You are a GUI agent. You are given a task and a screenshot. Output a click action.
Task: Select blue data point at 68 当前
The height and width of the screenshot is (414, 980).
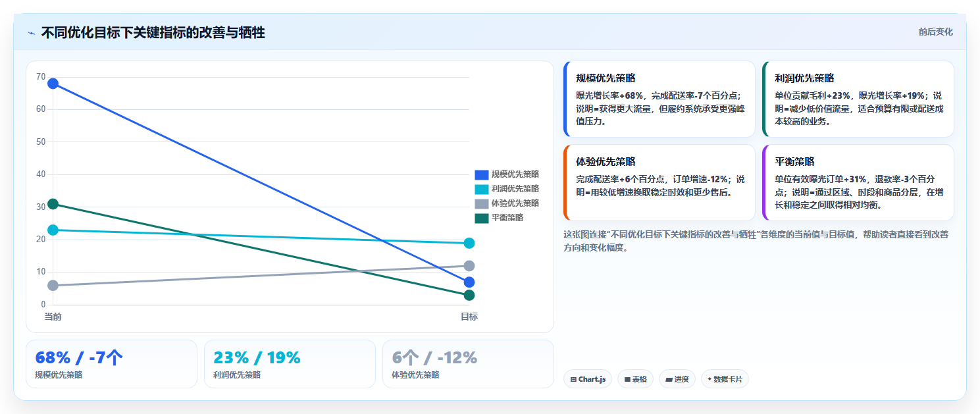(53, 84)
